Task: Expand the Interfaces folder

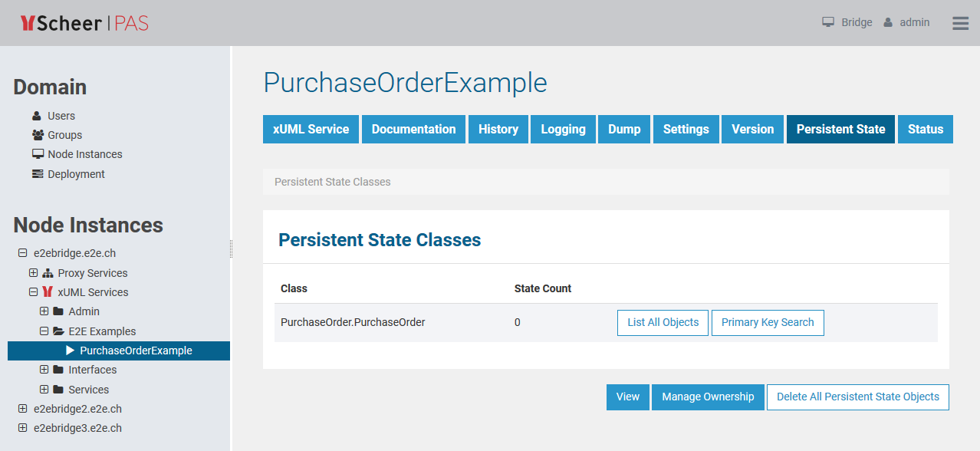Action: 44,370
